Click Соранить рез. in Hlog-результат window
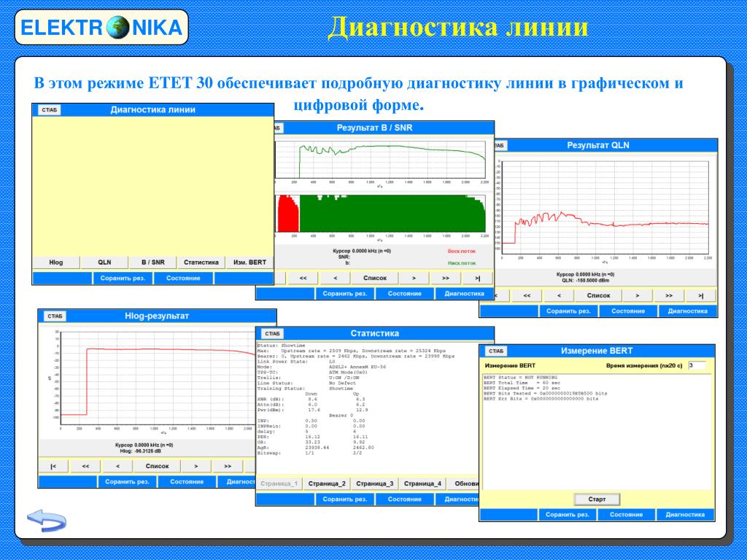The width and height of the screenshot is (747, 560). (127, 482)
